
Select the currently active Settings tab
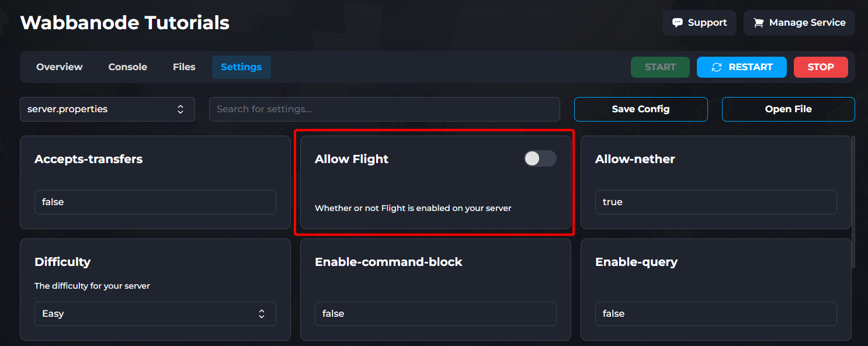pyautogui.click(x=241, y=67)
